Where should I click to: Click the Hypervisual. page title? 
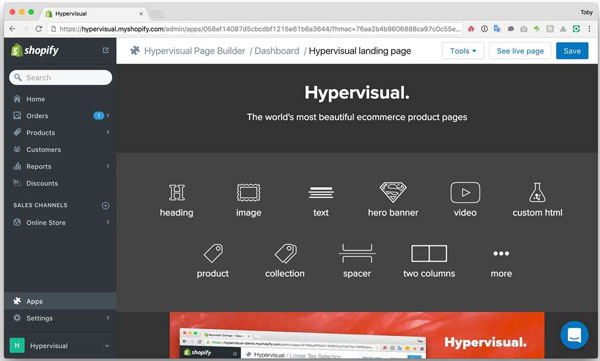[357, 93]
